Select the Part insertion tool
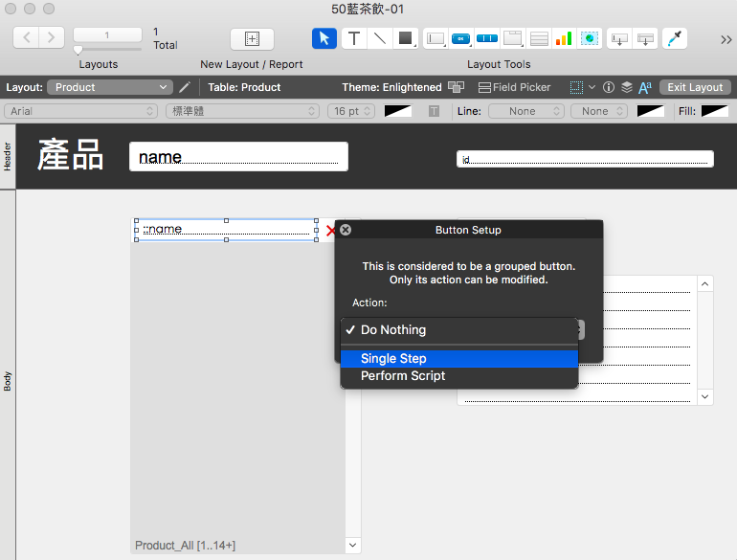737x560 pixels. pos(645,38)
